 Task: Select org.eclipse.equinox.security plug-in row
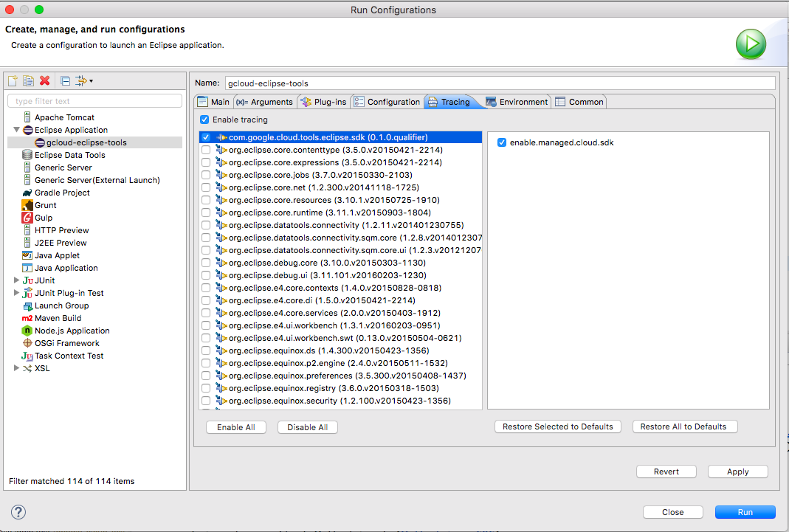click(340, 401)
